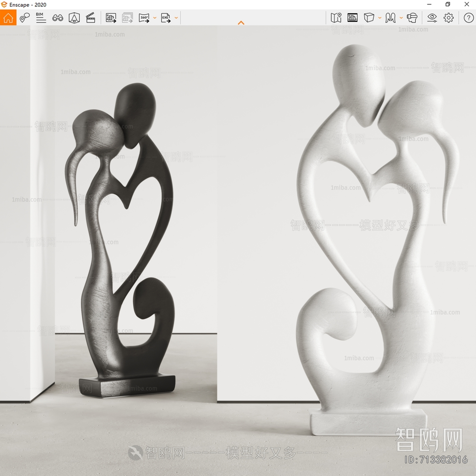Toggle the rendered view window icon
This screenshot has width=476, height=476.
coord(352,18)
